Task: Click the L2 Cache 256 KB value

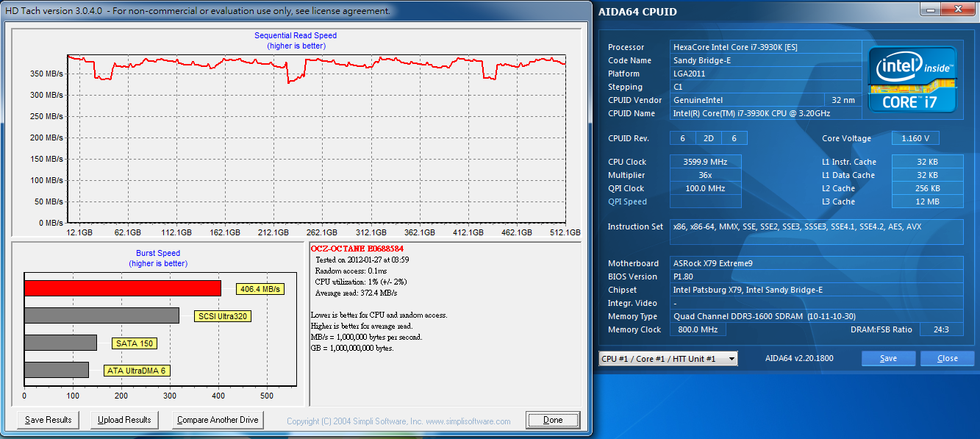Action: 927,188
